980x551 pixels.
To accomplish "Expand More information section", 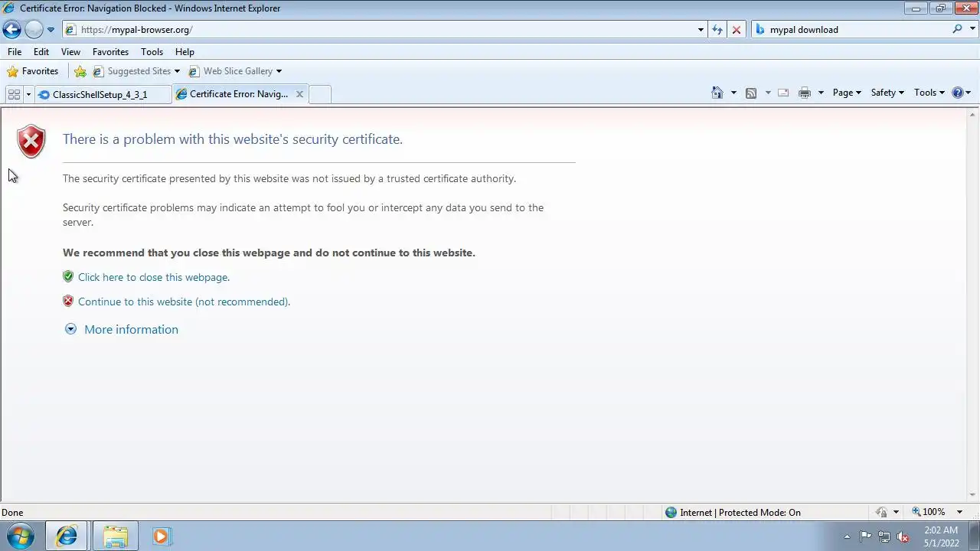I will [70, 329].
